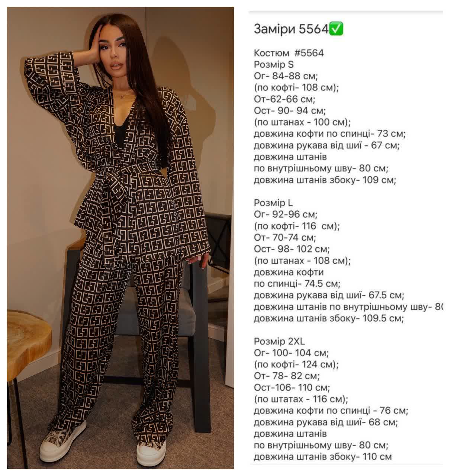The width and height of the screenshot is (476, 476).
Task: Click the Розмір L heading
Action: click(x=273, y=203)
